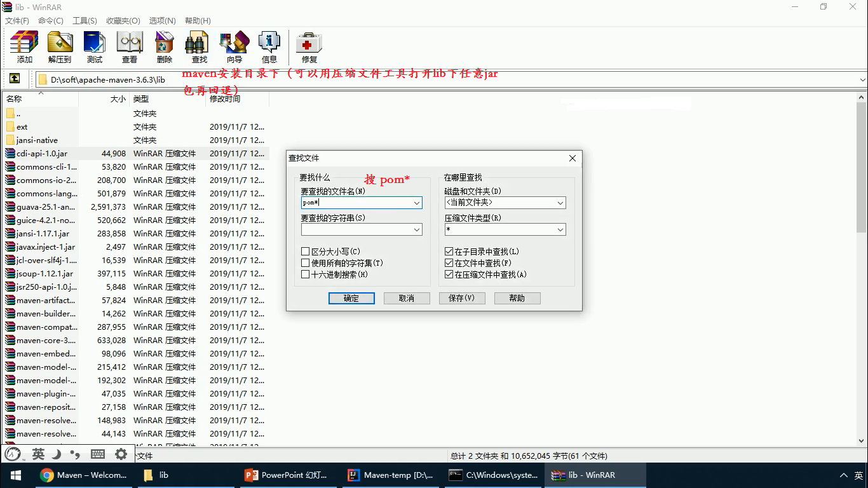
Task: Click the IME settings gear icon
Action: 121,454
